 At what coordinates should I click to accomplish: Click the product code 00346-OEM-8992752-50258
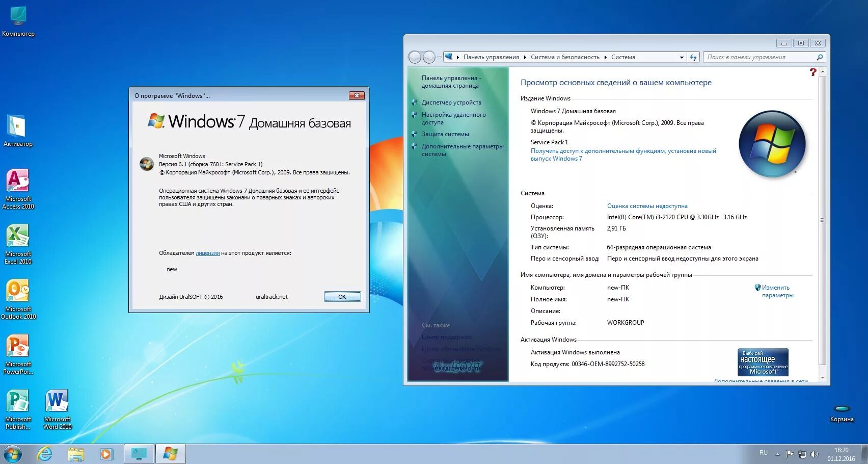608,364
